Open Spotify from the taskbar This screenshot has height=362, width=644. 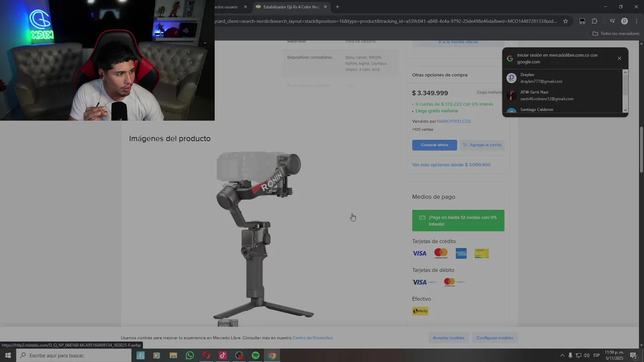tap(256, 355)
